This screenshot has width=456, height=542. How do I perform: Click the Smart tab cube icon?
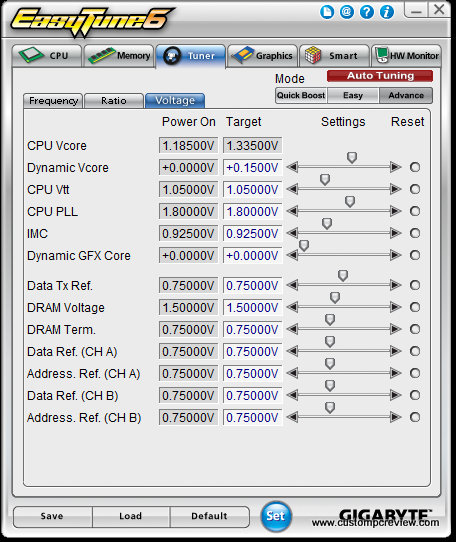tap(313, 55)
